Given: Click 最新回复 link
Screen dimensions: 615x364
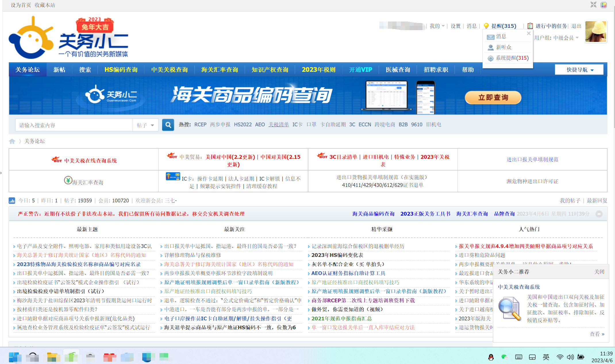Looking at the screenshot, I should (597, 200).
